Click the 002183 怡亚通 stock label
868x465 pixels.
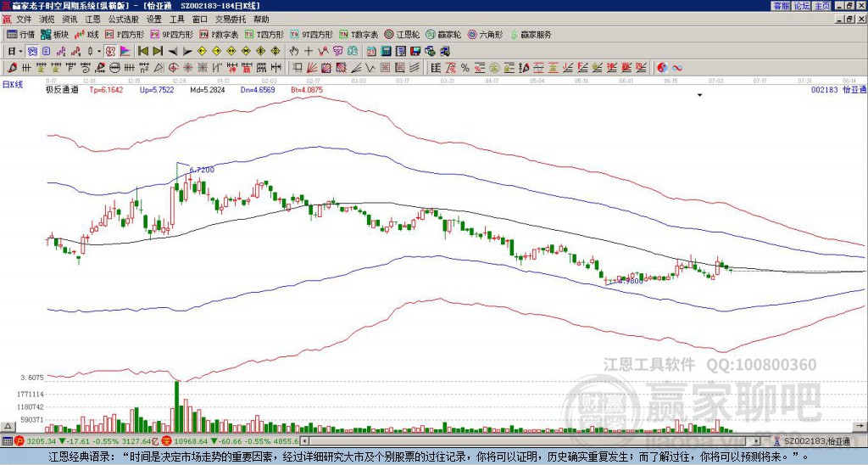point(838,90)
